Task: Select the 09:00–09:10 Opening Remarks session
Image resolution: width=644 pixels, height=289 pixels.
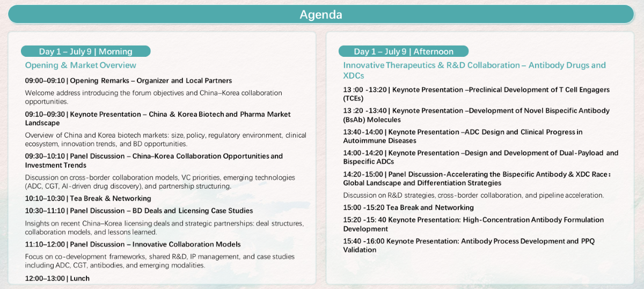Action: tap(129, 81)
